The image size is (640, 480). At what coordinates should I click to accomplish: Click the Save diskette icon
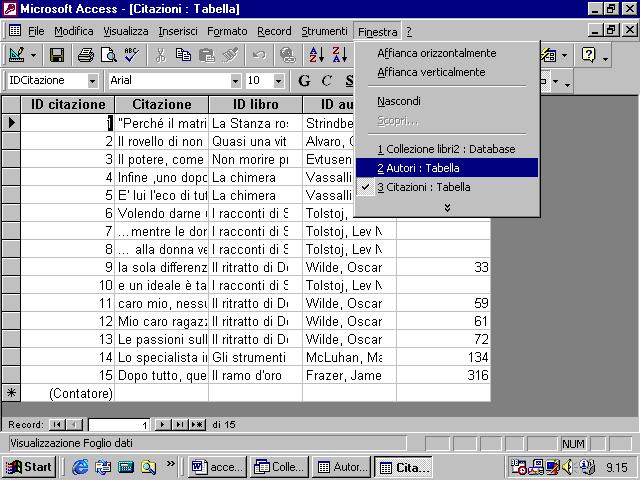coord(57,55)
